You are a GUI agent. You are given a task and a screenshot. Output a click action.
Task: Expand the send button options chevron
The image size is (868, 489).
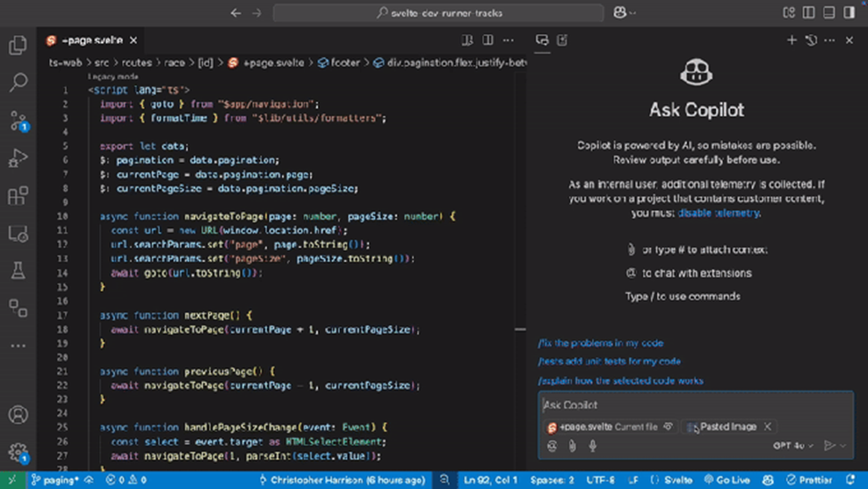843,445
